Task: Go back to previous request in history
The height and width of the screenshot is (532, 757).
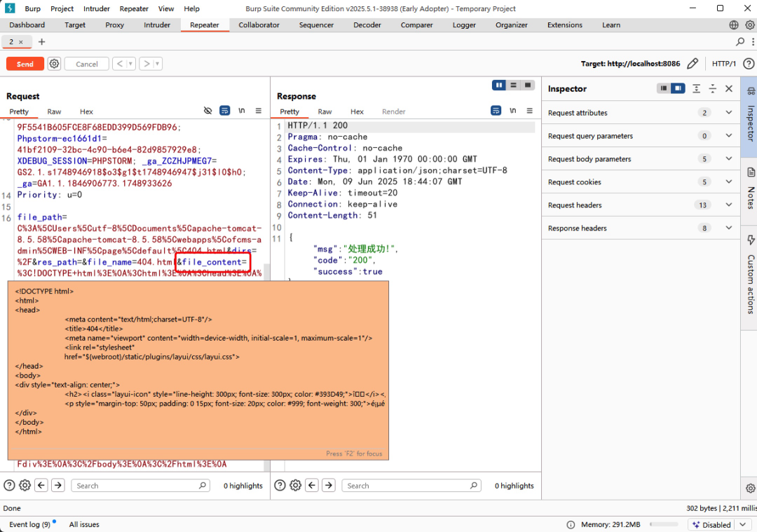Action: point(120,64)
